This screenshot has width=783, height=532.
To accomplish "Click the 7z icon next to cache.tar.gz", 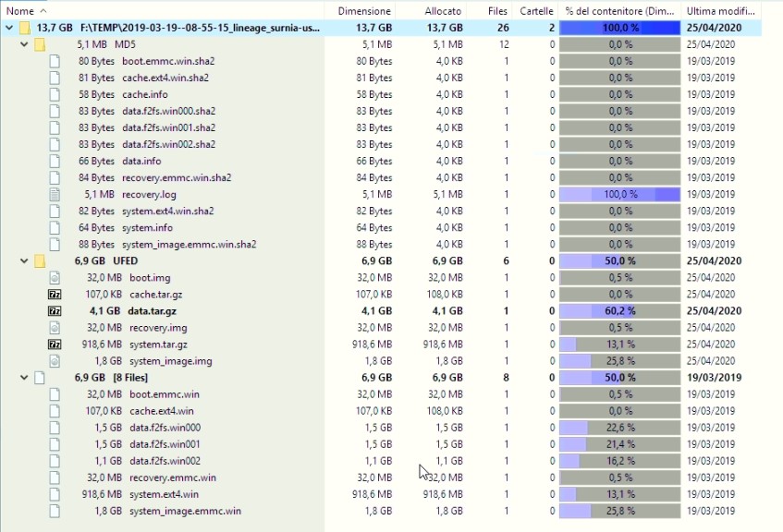I will 54,295.
